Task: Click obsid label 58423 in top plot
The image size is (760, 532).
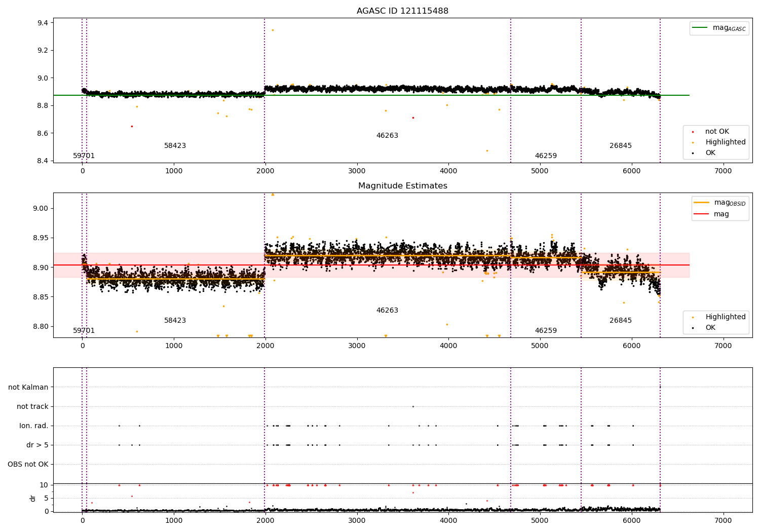Action: click(175, 146)
